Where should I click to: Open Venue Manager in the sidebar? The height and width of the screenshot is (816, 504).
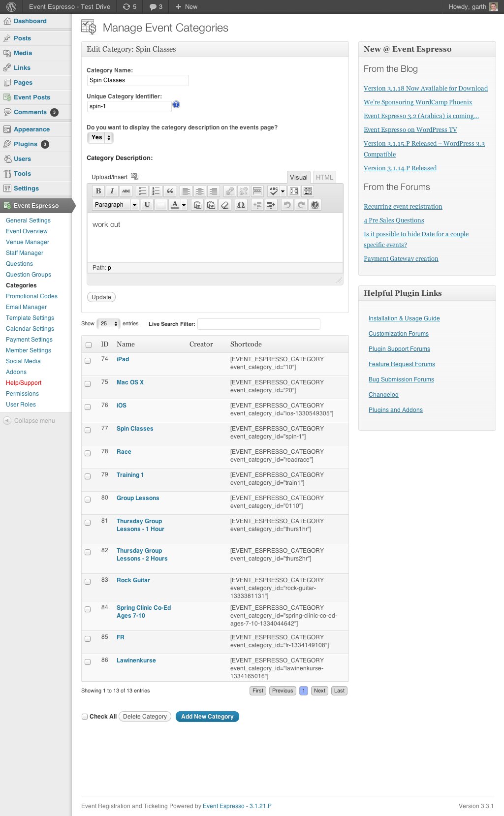(28, 242)
